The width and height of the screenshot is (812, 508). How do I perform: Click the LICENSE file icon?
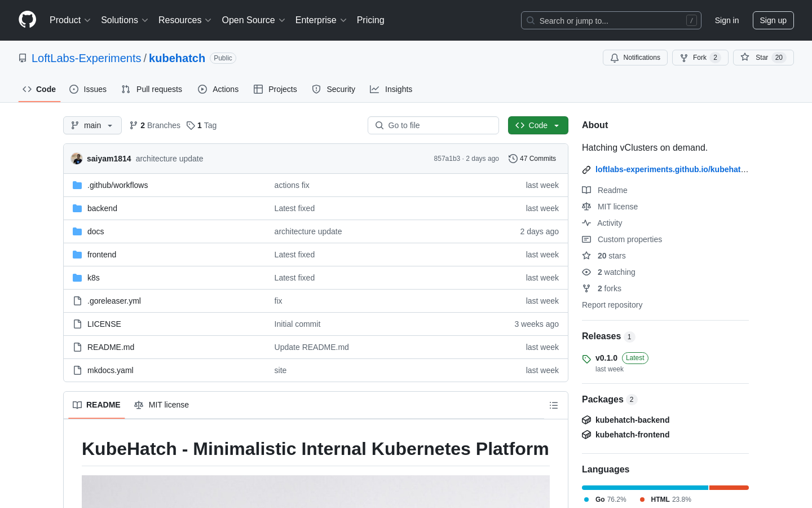[x=77, y=324]
